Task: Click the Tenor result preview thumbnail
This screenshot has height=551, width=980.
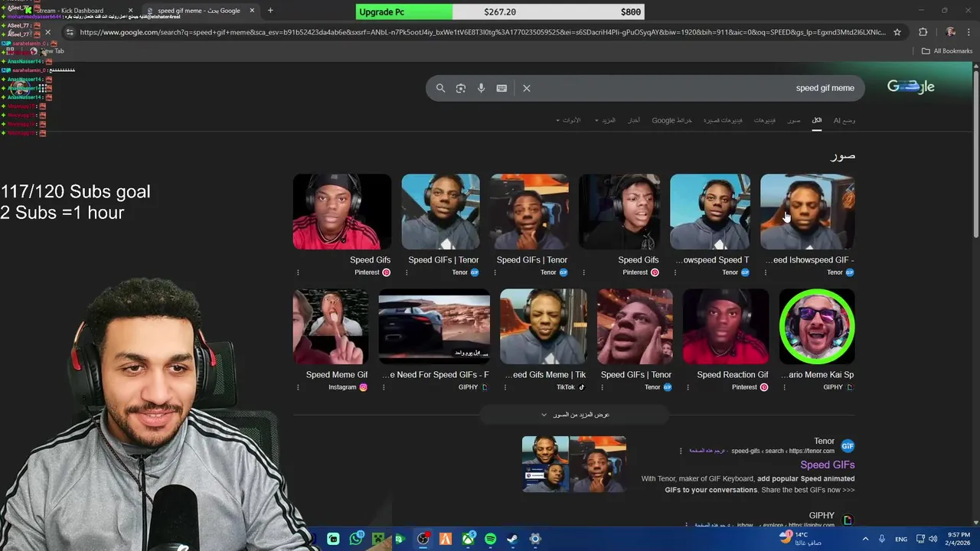Action: point(574,465)
